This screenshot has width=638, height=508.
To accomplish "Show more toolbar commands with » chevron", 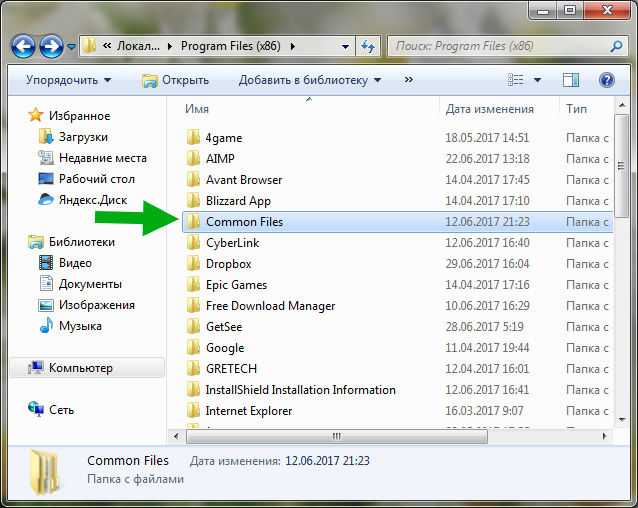I will pos(409,80).
